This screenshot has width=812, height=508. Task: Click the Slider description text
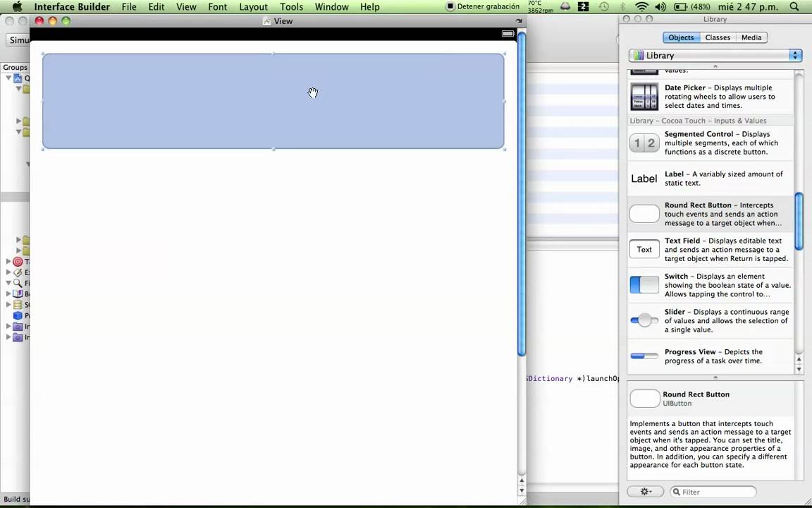pos(727,321)
